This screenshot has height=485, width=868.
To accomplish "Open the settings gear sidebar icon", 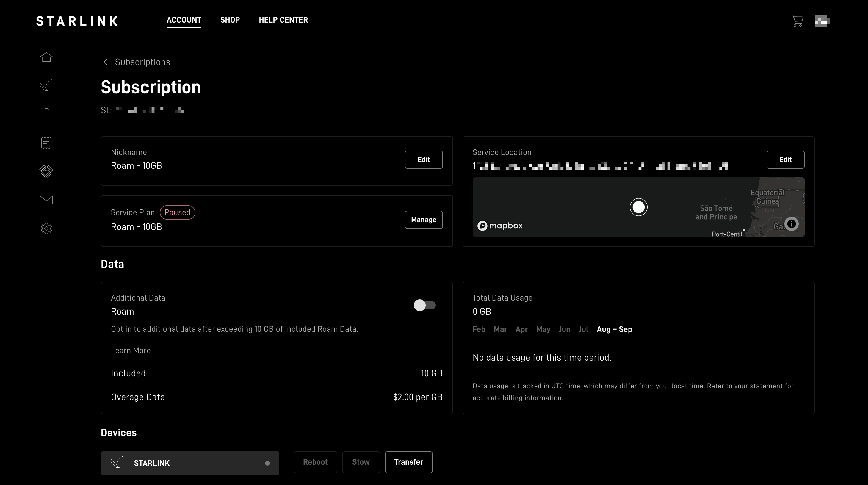I will tap(46, 229).
